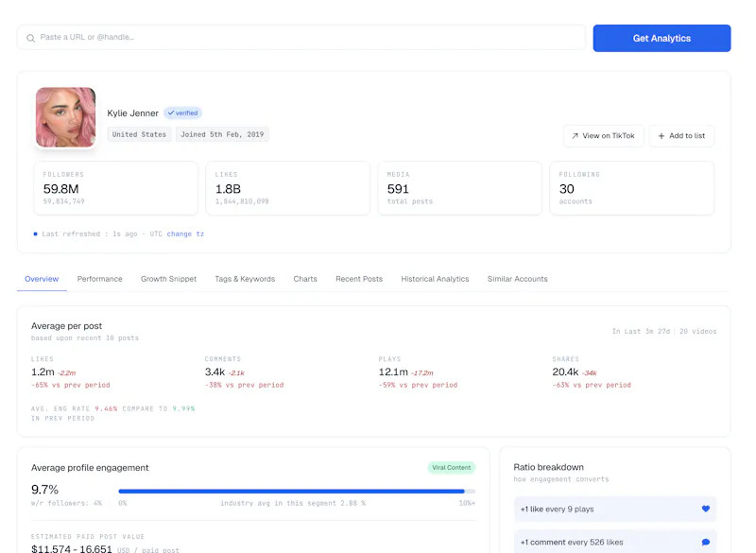The width and height of the screenshot is (756, 553).
Task: Click the 1.2m average likes value
Action: (43, 372)
